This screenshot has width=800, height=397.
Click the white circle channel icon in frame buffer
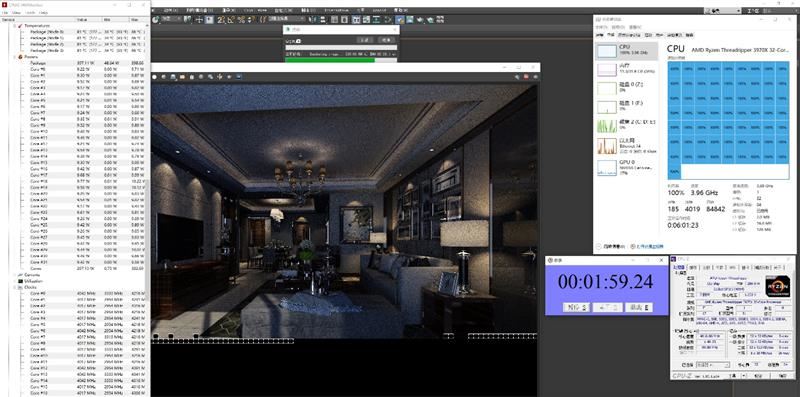coord(155,77)
